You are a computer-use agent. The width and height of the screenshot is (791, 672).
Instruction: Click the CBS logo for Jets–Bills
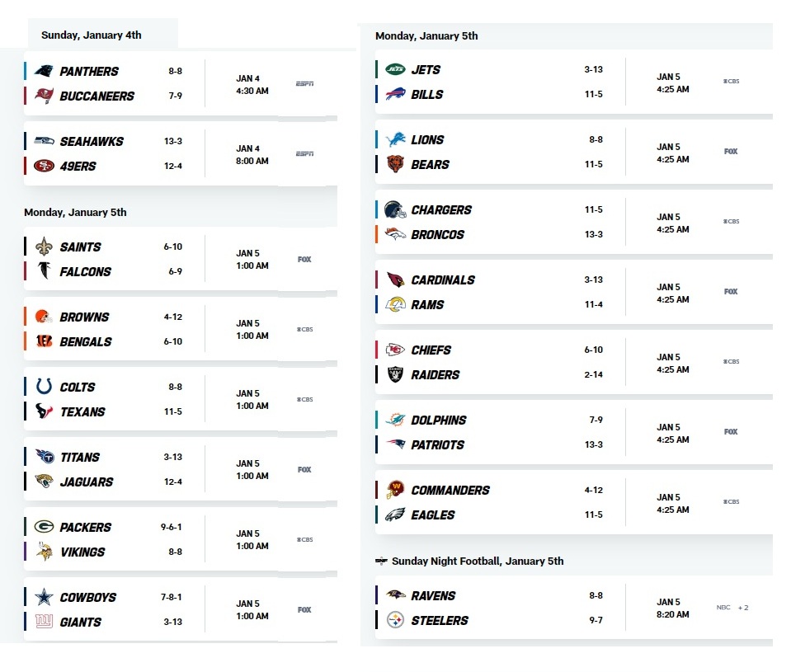[731, 82]
